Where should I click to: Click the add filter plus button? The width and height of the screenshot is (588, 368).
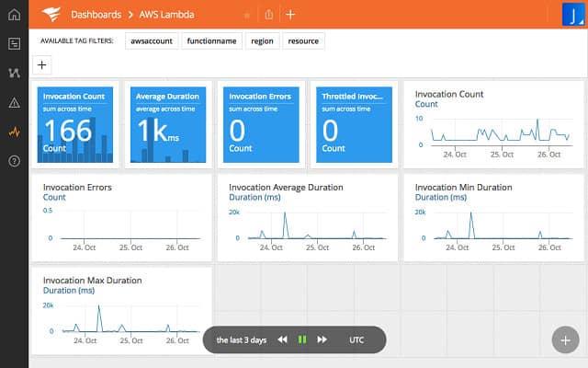click(x=42, y=65)
